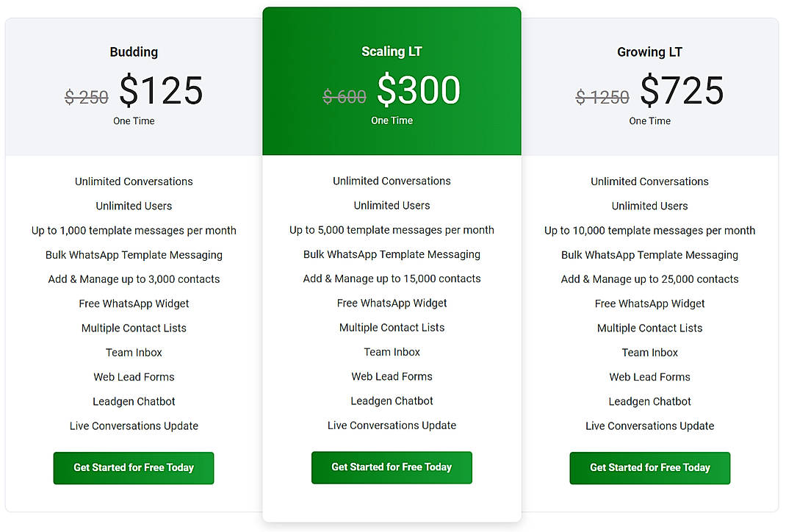The width and height of the screenshot is (786, 532).
Task: Select the 10,000 template messages feature
Action: [649, 230]
